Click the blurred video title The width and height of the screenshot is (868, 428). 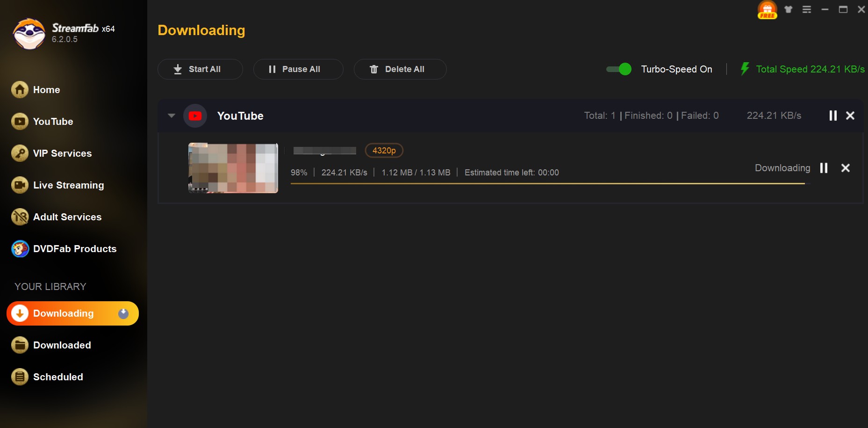point(324,151)
